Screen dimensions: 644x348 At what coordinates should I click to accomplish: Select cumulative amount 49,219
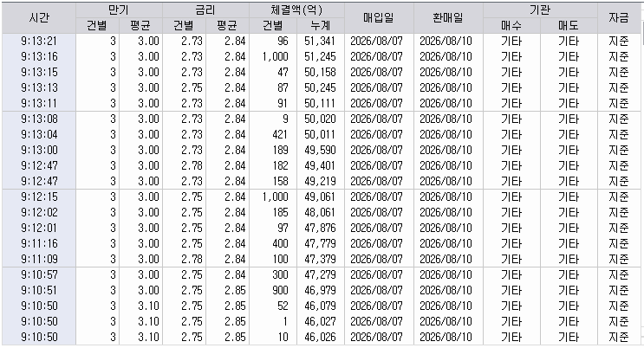320,182
